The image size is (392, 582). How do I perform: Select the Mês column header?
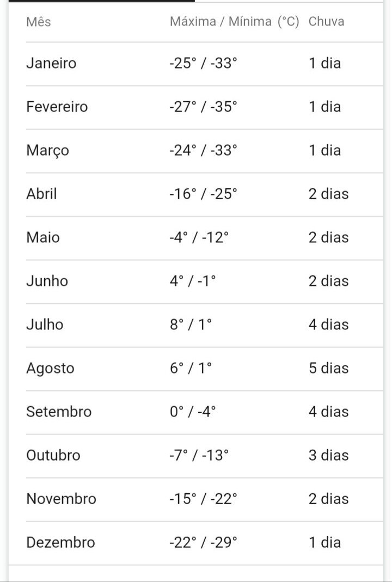tap(38, 22)
